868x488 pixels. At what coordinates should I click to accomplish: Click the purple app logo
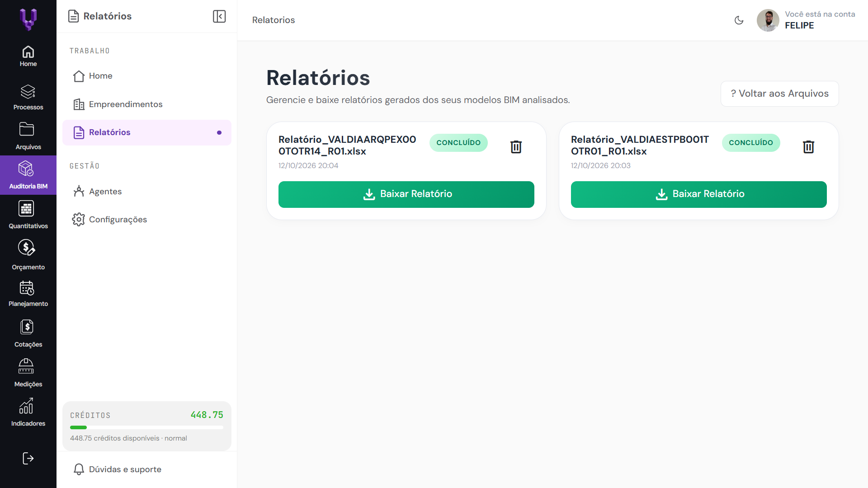click(28, 19)
